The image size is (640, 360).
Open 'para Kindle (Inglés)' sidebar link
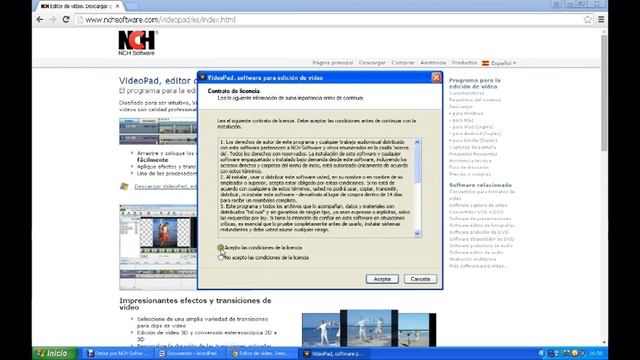point(473,140)
